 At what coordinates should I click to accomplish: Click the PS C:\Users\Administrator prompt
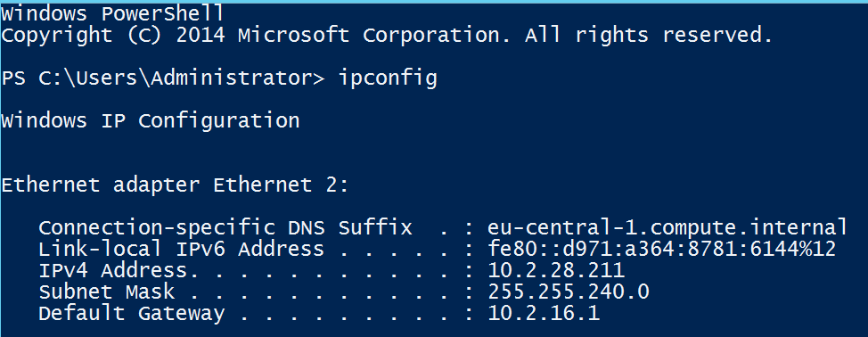click(x=162, y=78)
